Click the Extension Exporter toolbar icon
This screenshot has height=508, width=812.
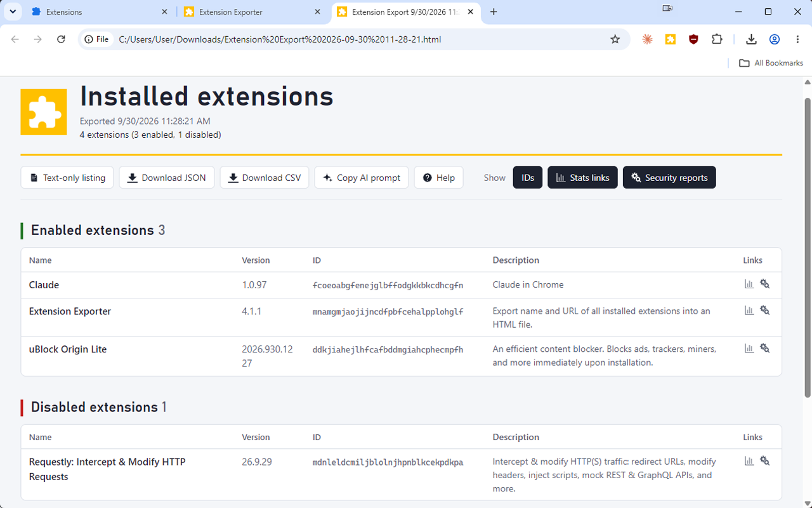[x=671, y=39]
